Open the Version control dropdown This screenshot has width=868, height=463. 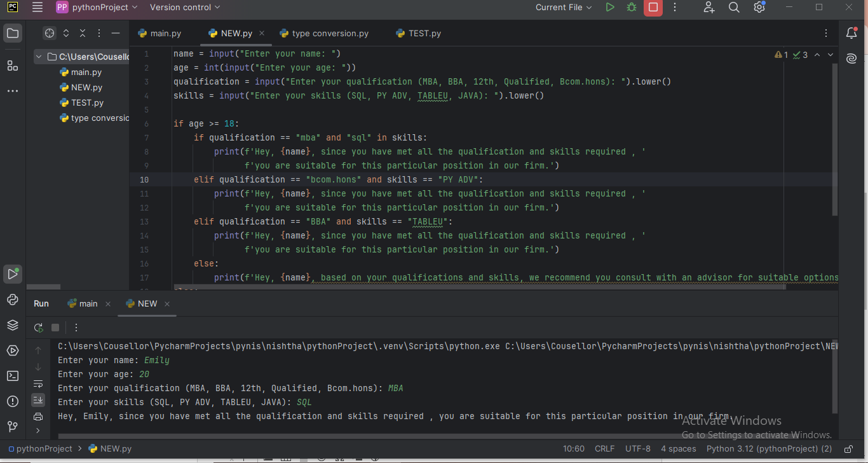click(x=185, y=8)
